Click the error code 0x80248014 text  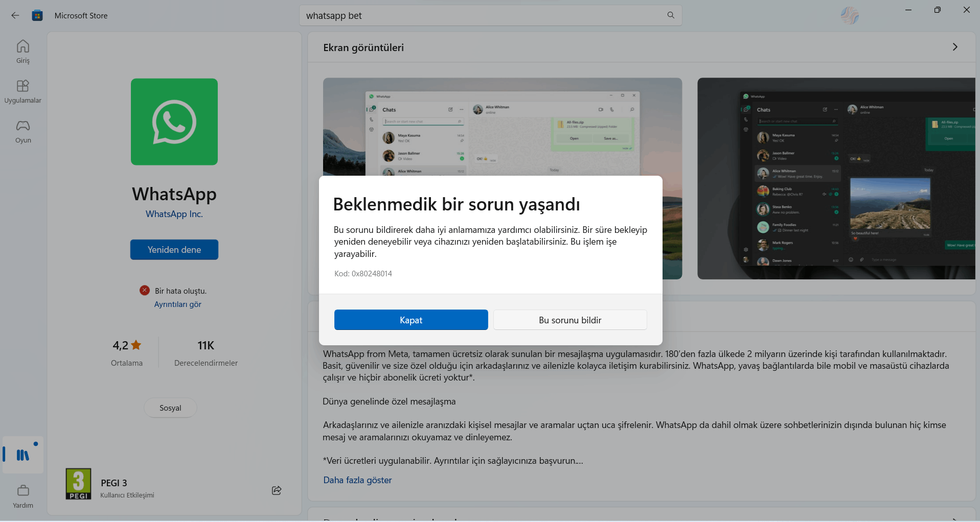pos(363,273)
